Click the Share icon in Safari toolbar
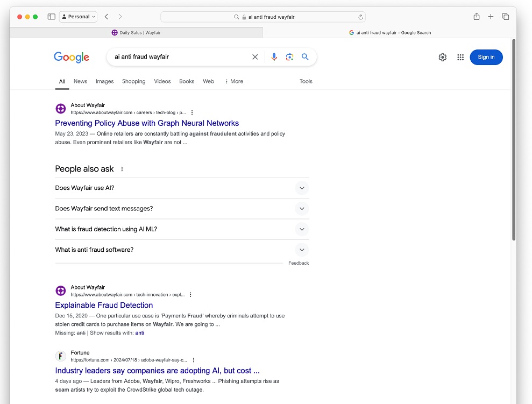Viewport: 532px width, 404px height. (x=477, y=16)
